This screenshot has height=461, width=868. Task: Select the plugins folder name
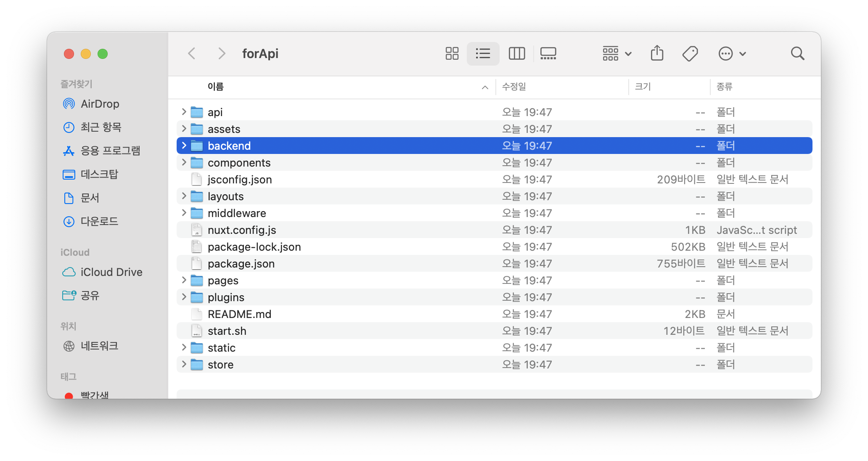[226, 297]
